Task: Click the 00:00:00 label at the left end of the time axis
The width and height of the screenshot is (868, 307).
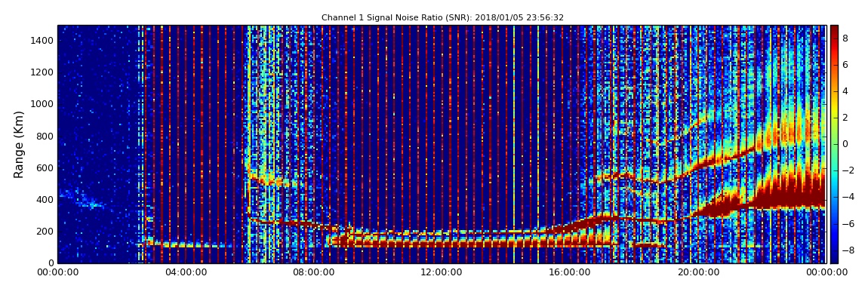Action: pyautogui.click(x=58, y=272)
